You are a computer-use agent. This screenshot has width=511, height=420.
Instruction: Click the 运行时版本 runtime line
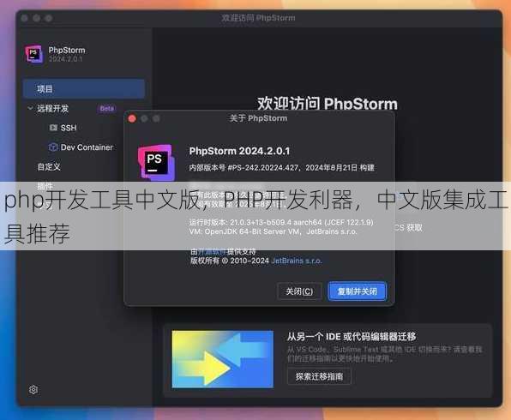[281, 222]
